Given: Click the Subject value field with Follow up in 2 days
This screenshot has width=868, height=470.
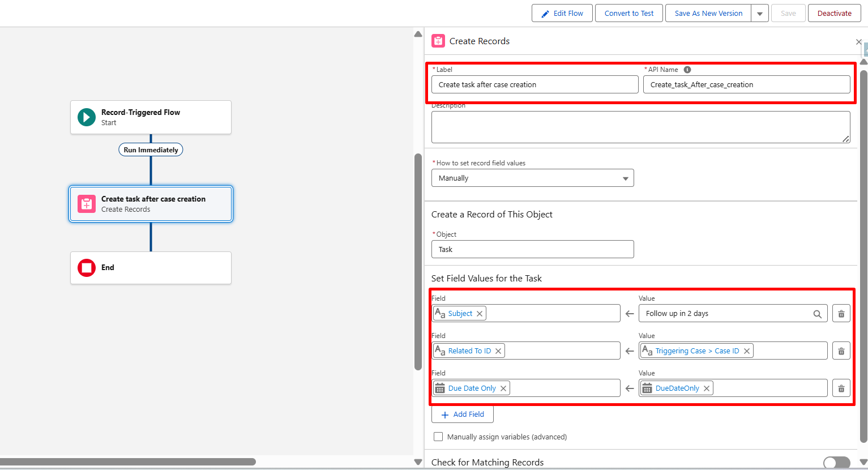Looking at the screenshot, I should click(x=733, y=314).
